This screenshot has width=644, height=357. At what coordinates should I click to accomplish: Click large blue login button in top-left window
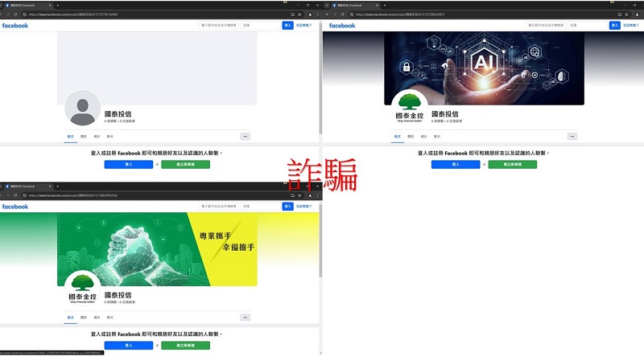tap(129, 164)
